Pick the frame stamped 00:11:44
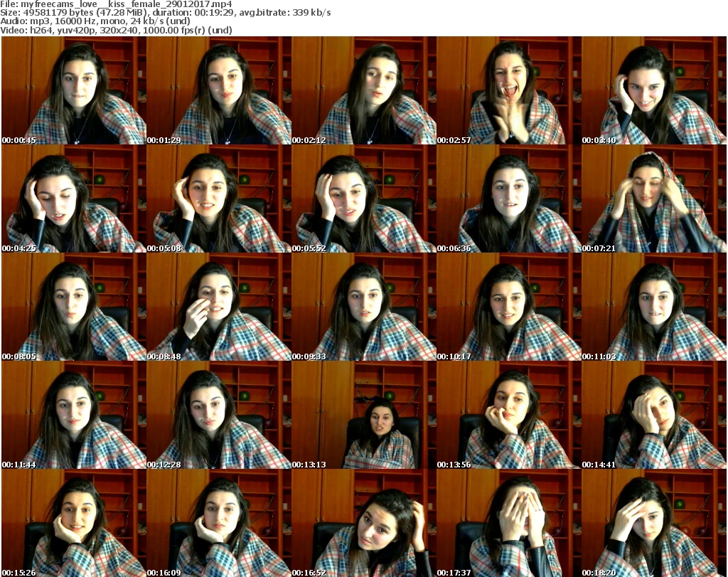The height and width of the screenshot is (577, 728). [74, 415]
